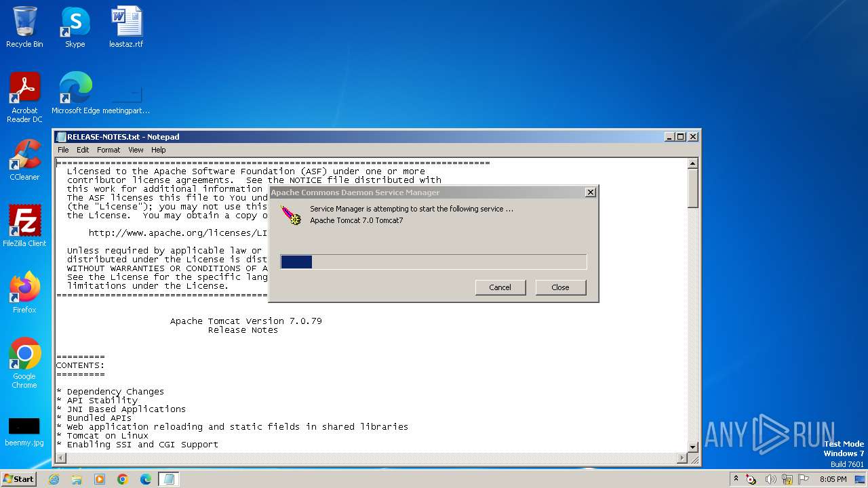Image resolution: width=868 pixels, height=488 pixels.
Task: Click '* Enabling SSI and CGI Support' line
Action: [137, 445]
